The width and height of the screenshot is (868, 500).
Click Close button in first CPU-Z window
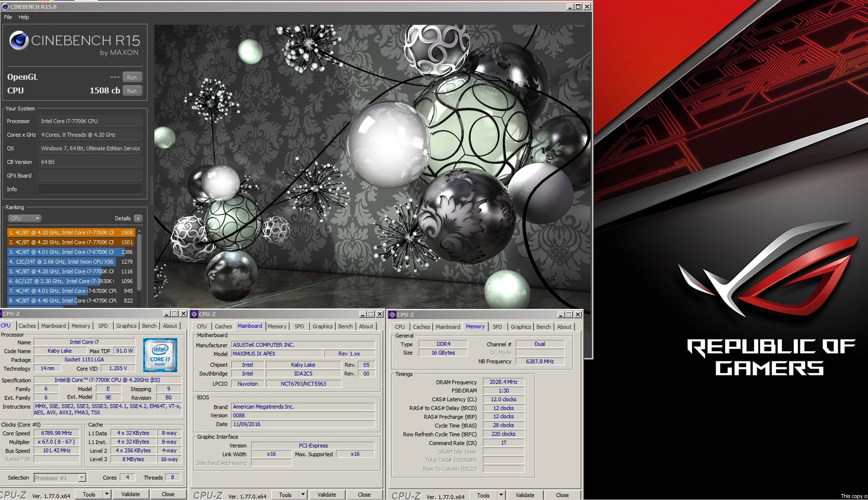click(168, 494)
